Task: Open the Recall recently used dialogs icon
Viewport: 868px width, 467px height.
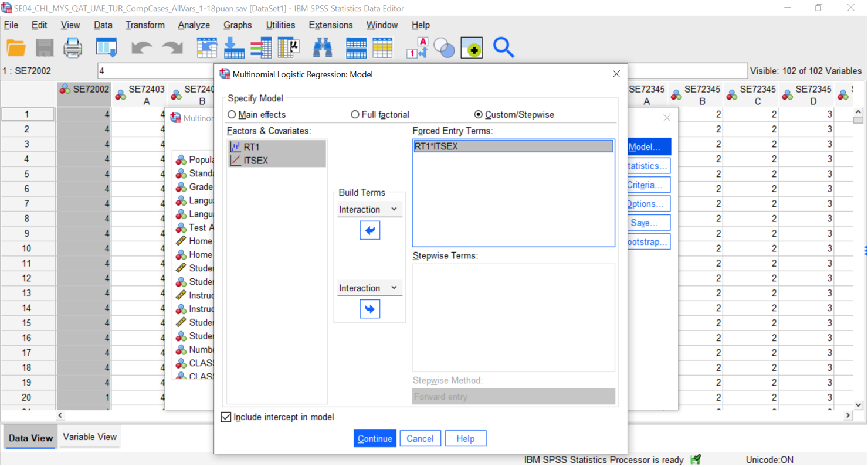Action: pyautogui.click(x=106, y=47)
